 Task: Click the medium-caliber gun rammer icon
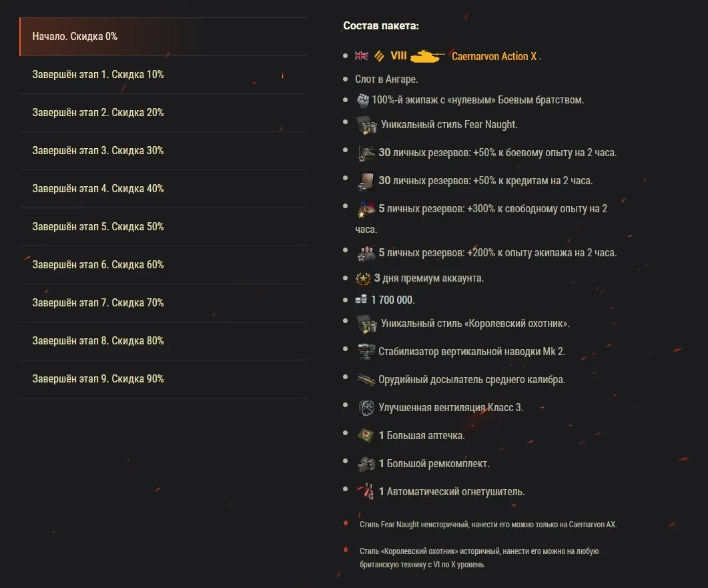click(x=366, y=379)
